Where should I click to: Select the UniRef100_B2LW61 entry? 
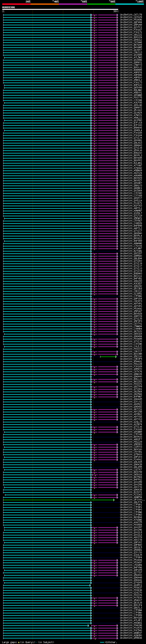pyautogui.click(x=131, y=163)
